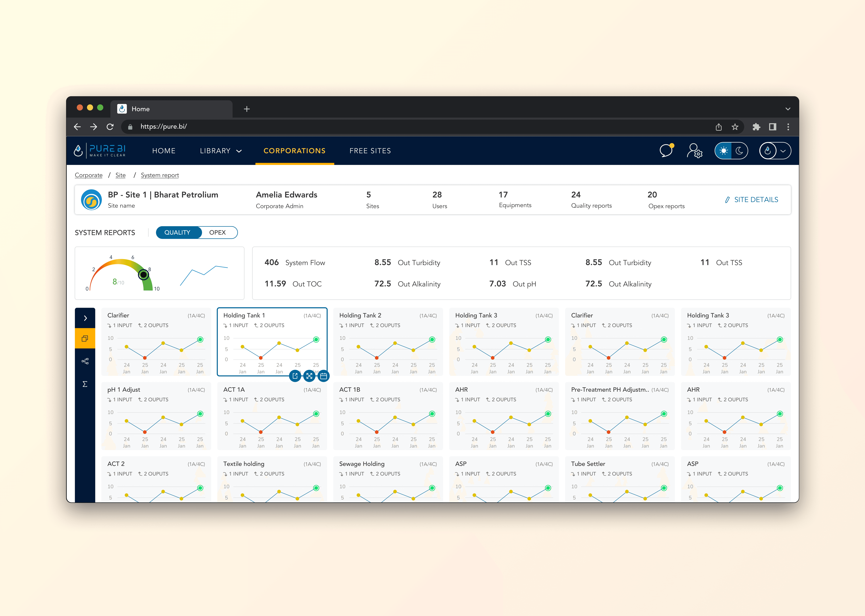Screen dimensions: 865x616
Task: Select the yellow cards view sidebar icon
Action: click(x=85, y=338)
